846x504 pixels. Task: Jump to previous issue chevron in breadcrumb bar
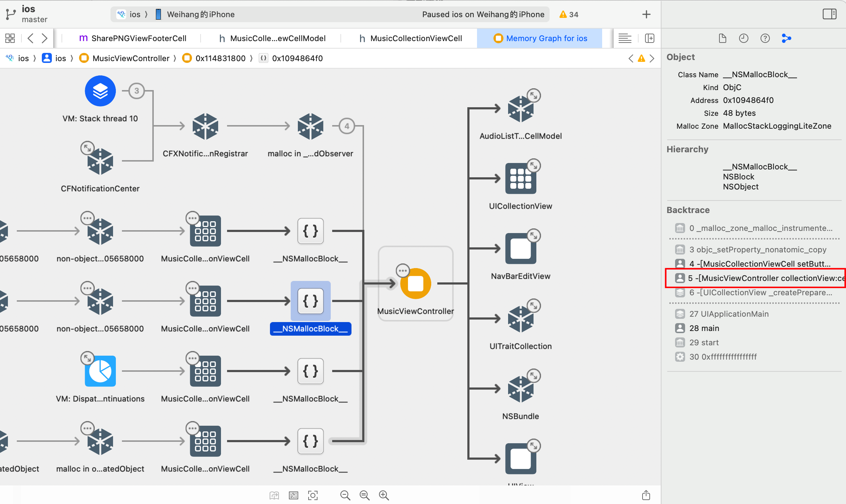pos(631,58)
